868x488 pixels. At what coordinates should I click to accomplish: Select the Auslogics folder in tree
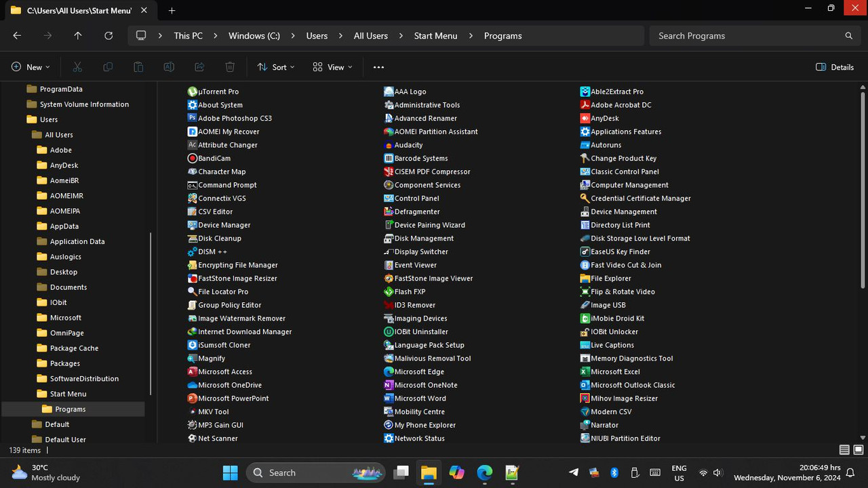65,257
